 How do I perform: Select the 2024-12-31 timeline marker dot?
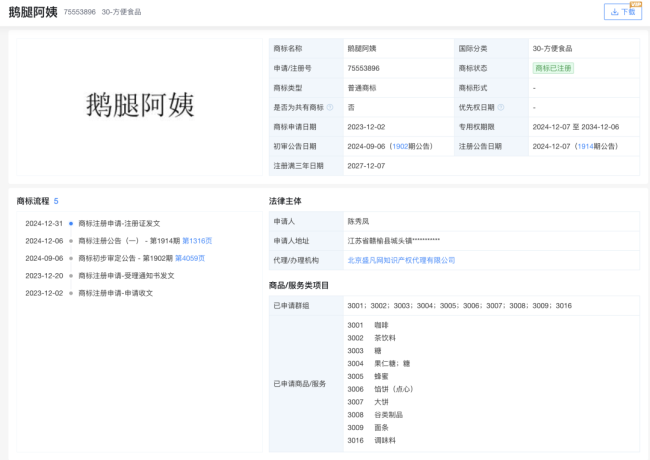71,223
